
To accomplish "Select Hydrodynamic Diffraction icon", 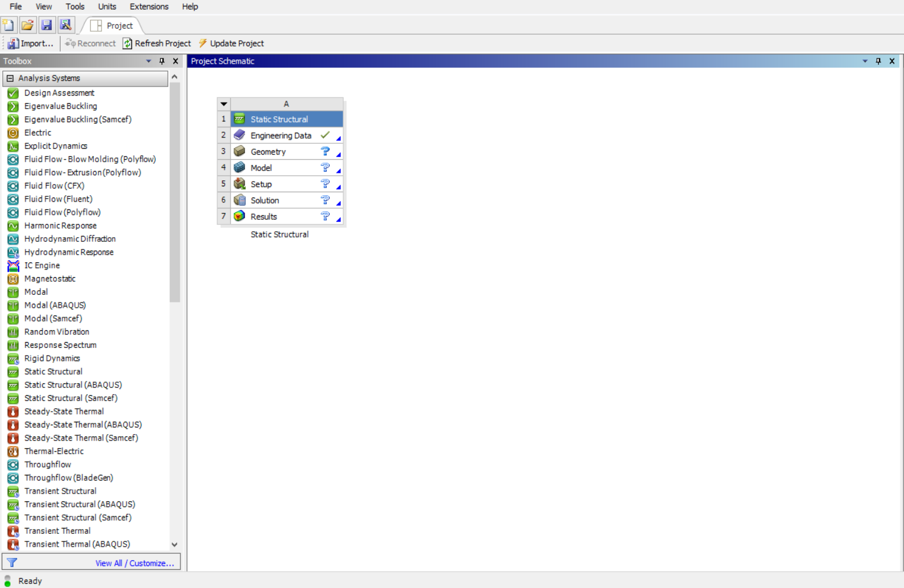I will (x=13, y=239).
